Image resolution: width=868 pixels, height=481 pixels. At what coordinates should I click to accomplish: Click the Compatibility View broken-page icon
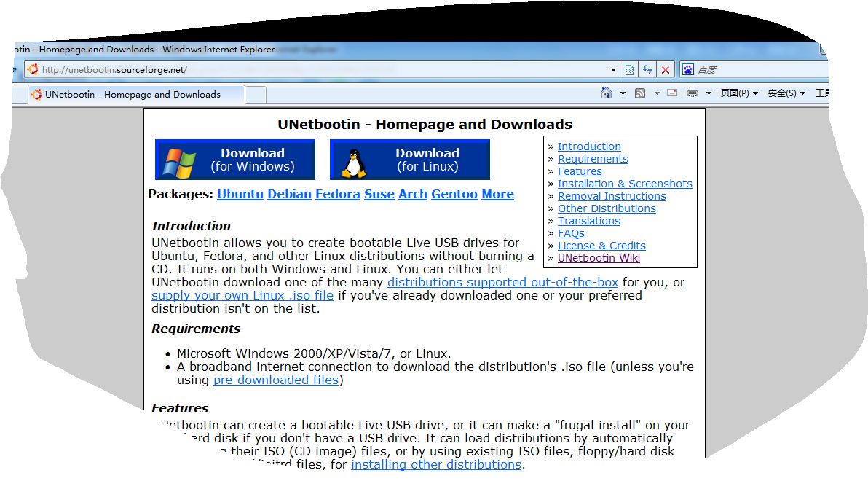[629, 70]
